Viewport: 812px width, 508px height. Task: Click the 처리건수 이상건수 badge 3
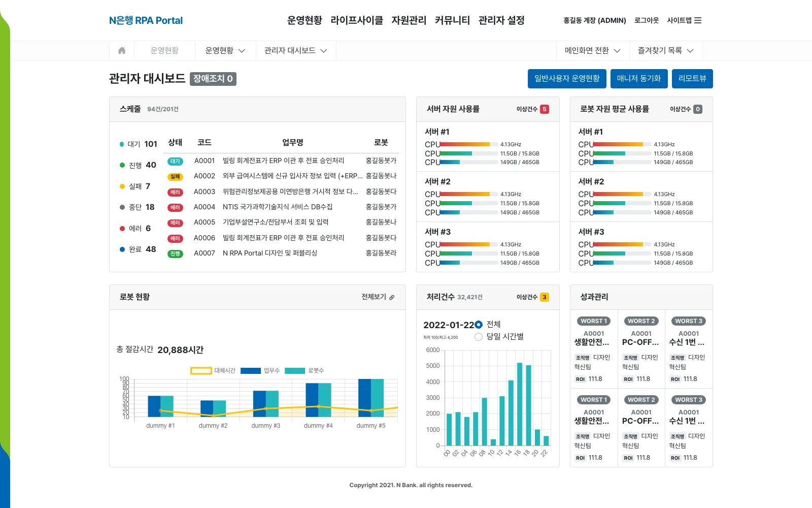click(545, 297)
